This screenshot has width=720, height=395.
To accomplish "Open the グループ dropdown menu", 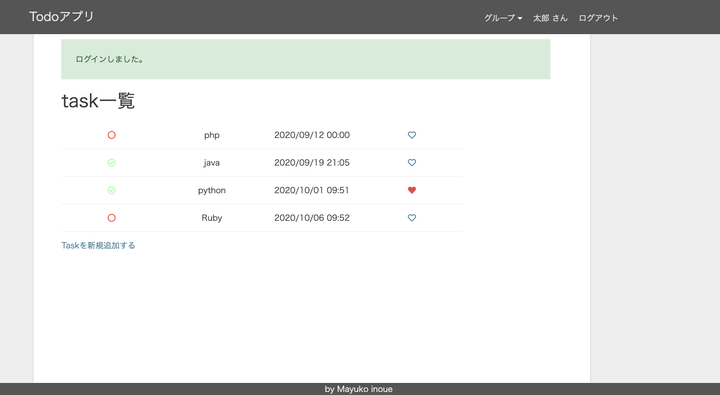I will click(503, 18).
